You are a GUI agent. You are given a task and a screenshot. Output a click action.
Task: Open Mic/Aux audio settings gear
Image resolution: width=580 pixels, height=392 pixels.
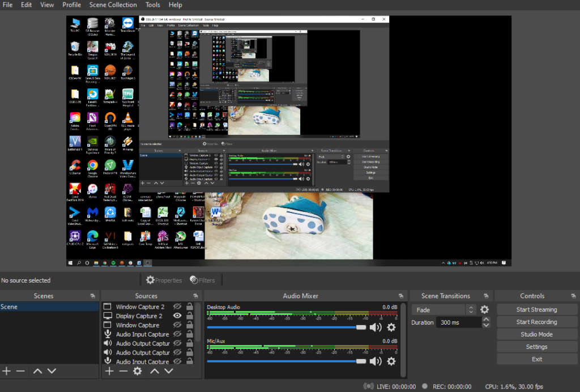tap(391, 361)
